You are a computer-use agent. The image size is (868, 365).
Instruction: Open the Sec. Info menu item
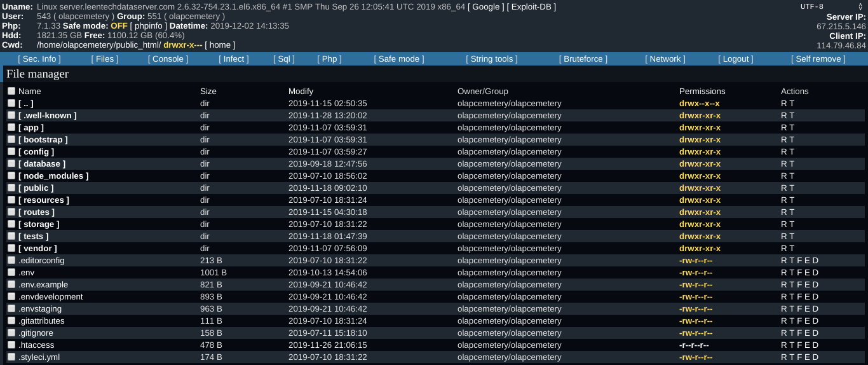pyautogui.click(x=39, y=59)
